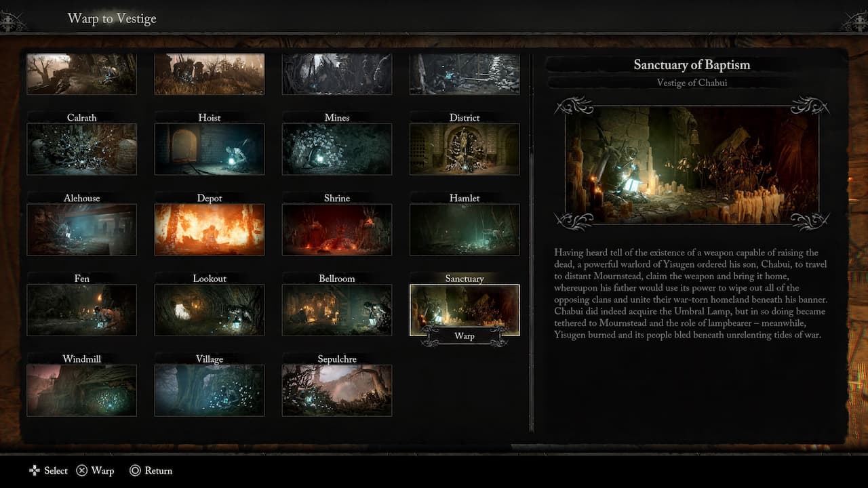Click the D-pad Select icon

click(x=35, y=470)
